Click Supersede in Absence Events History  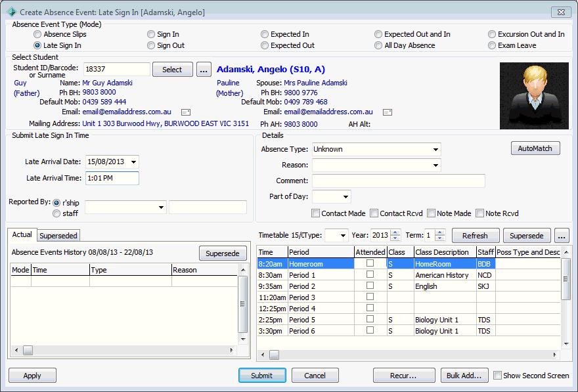(223, 253)
